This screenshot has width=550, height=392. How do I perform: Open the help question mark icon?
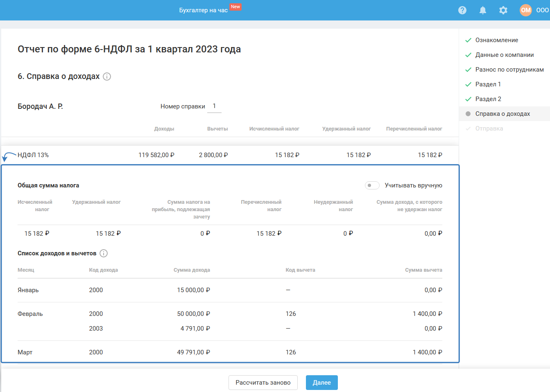[462, 10]
